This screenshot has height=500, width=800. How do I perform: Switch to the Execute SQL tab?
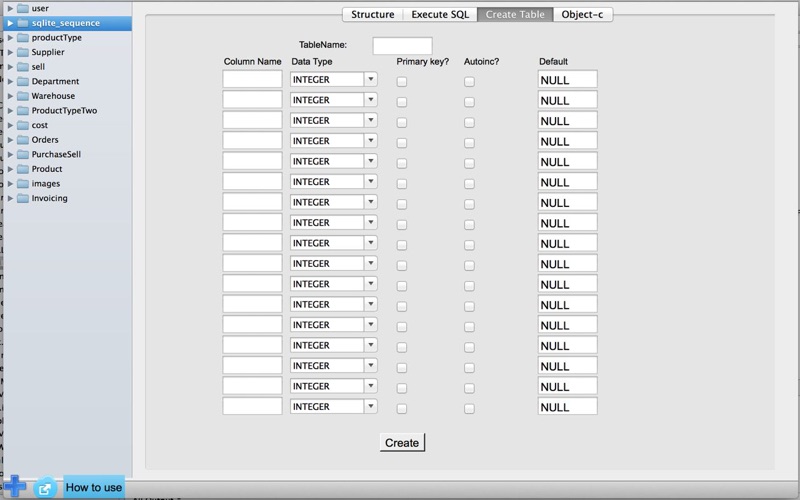(x=440, y=15)
